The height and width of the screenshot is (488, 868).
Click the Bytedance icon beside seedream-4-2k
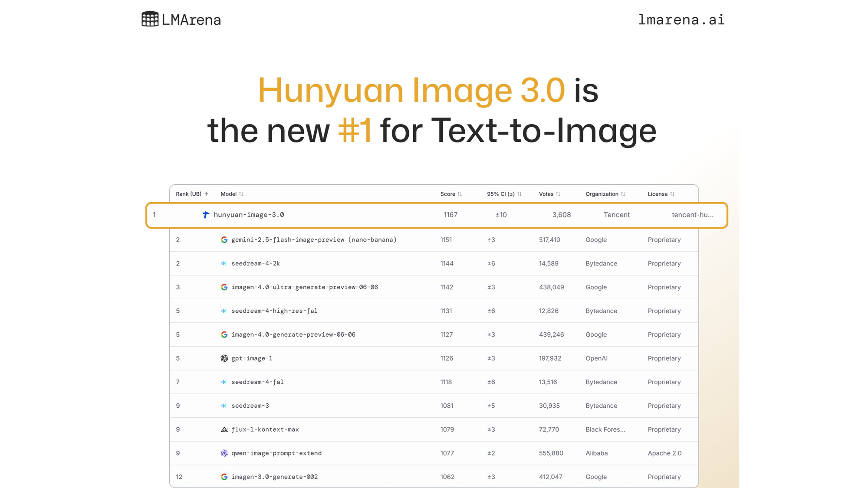pos(224,264)
